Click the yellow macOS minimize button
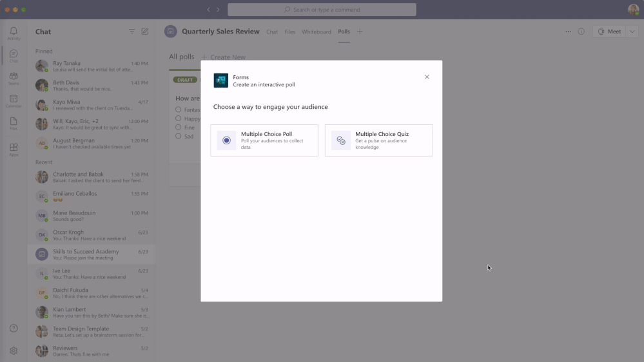The image size is (644, 362). coord(15,10)
